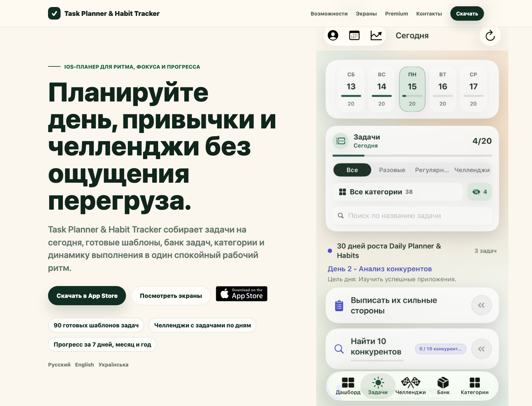Image resolution: width=532 pixels, height=406 pixels.
Task: Click Челленджи с задачами по дням chip
Action: click(202, 325)
